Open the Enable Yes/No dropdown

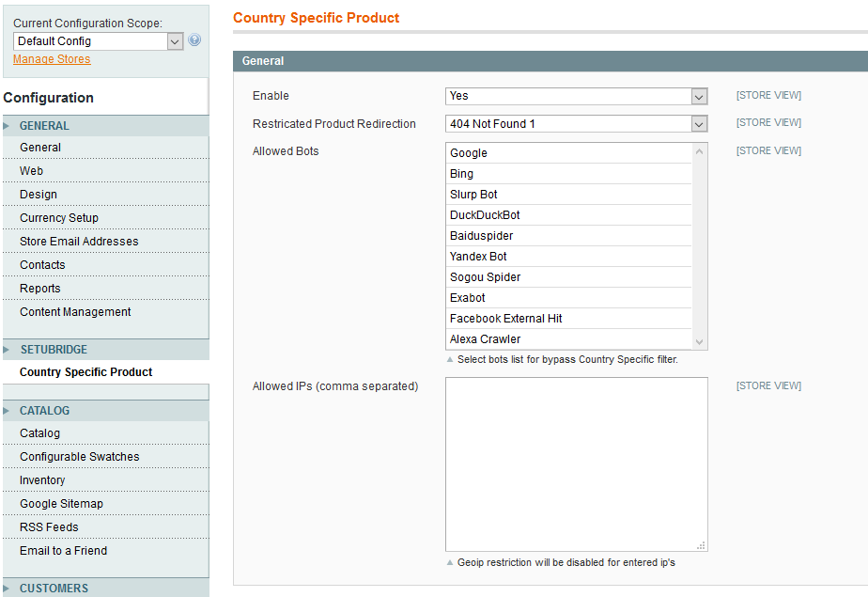click(x=575, y=96)
